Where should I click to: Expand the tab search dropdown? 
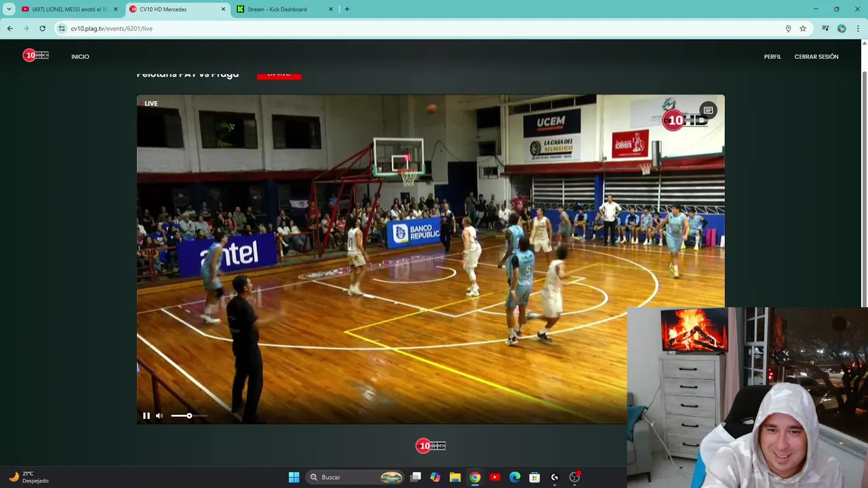[x=9, y=9]
